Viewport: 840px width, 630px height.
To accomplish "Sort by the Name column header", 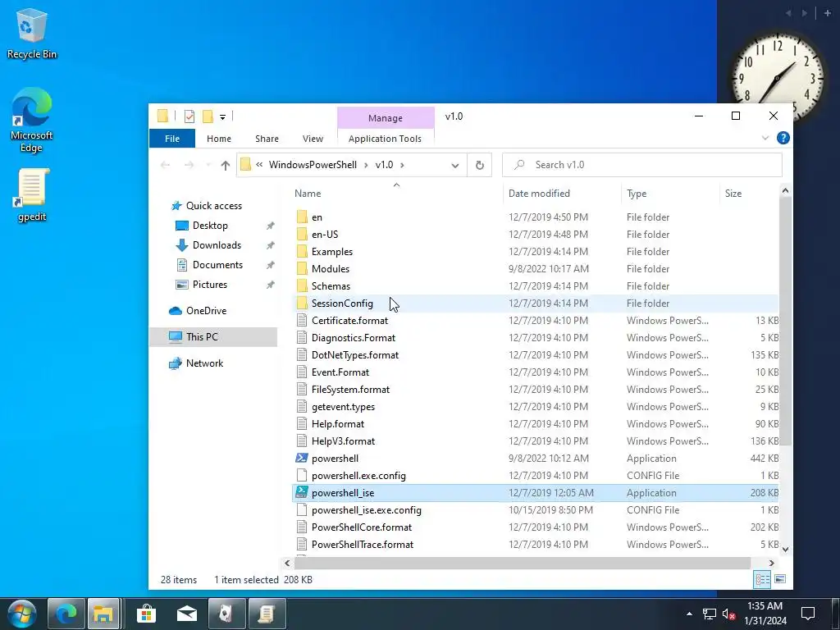I will [396, 194].
